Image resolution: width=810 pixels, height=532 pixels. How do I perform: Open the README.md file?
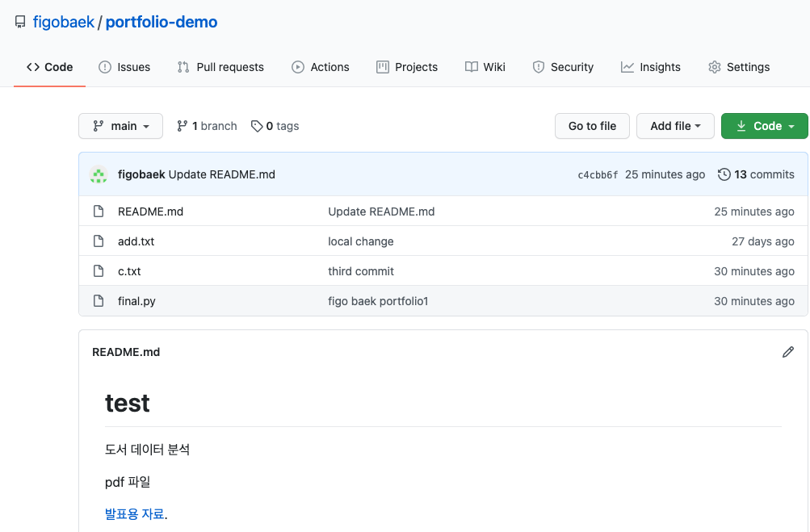150,212
